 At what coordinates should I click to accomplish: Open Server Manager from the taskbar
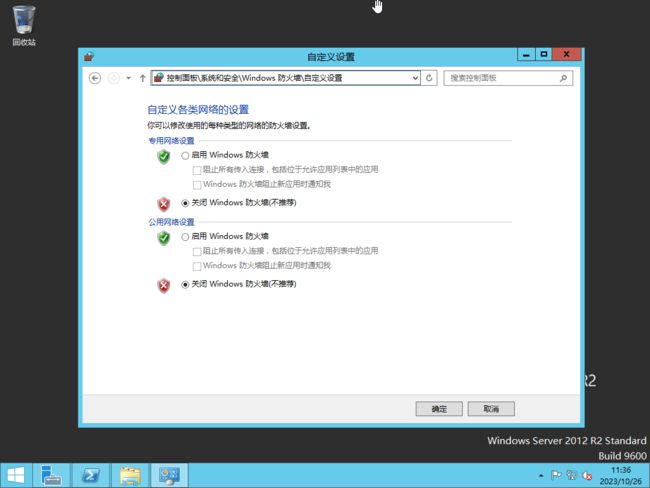tap(51, 475)
